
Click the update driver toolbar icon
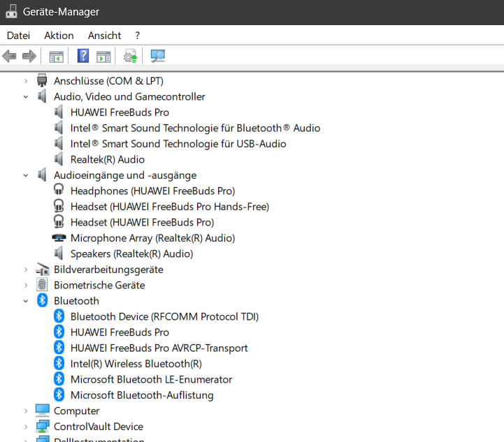pyautogui.click(x=131, y=56)
